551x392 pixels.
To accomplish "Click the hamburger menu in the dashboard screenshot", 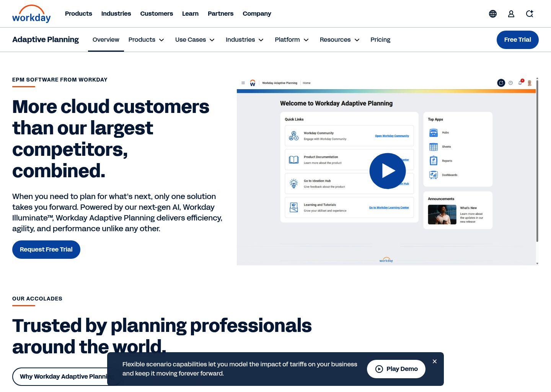I will 243,83.
